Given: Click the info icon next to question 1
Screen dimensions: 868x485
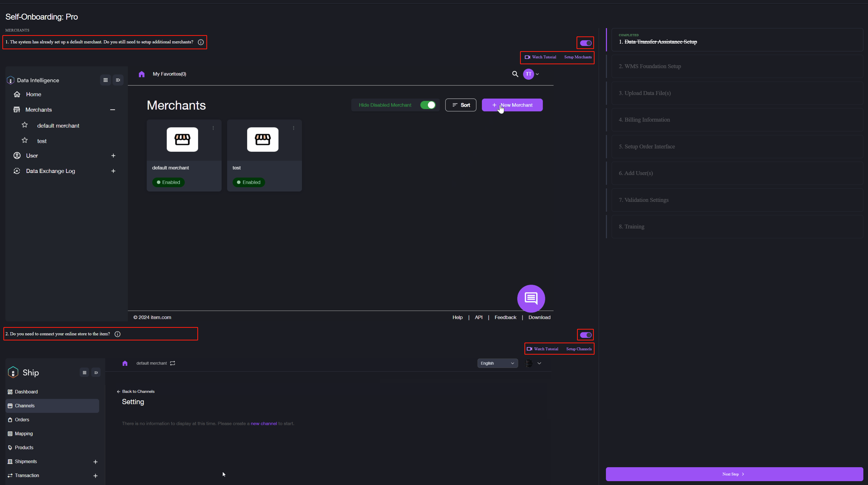Looking at the screenshot, I should [200, 42].
